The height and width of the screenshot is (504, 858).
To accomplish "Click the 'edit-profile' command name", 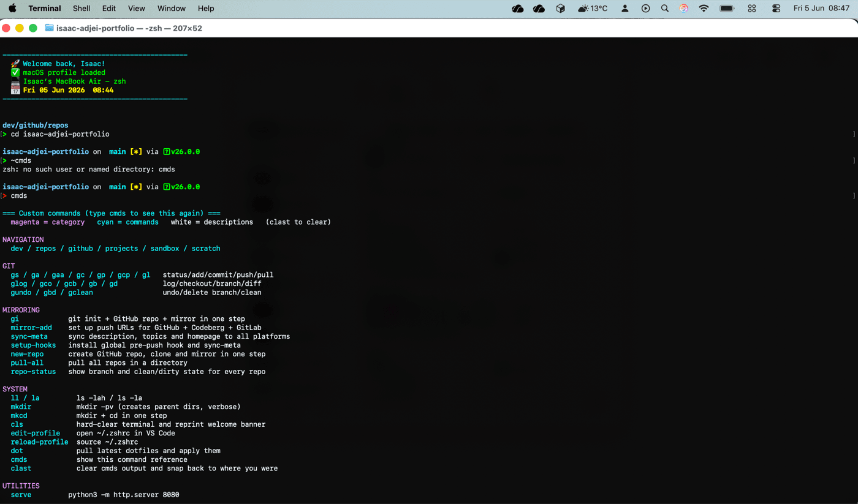I will click(x=35, y=433).
